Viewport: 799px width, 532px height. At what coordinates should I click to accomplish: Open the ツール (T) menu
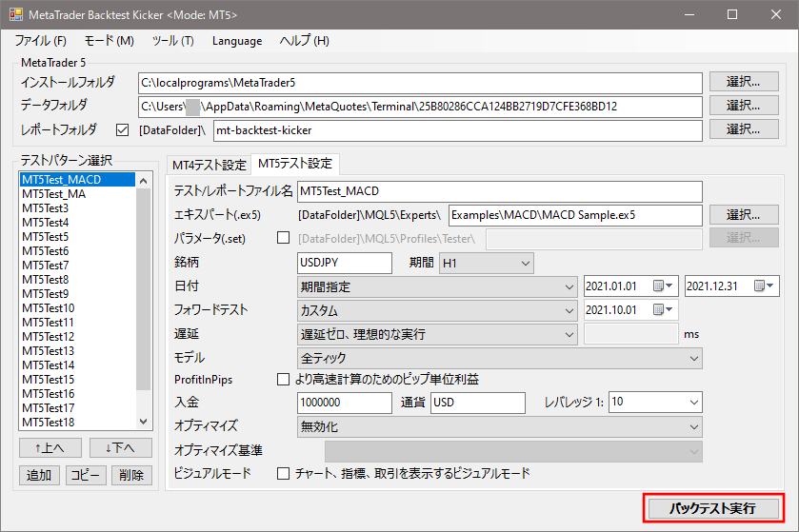click(x=172, y=41)
